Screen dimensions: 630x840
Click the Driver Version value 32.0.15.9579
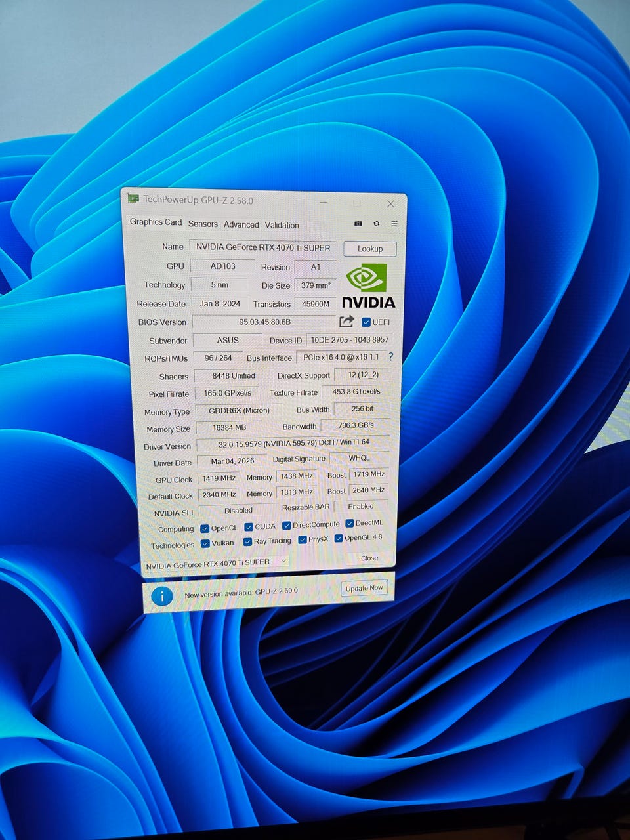pos(293,443)
